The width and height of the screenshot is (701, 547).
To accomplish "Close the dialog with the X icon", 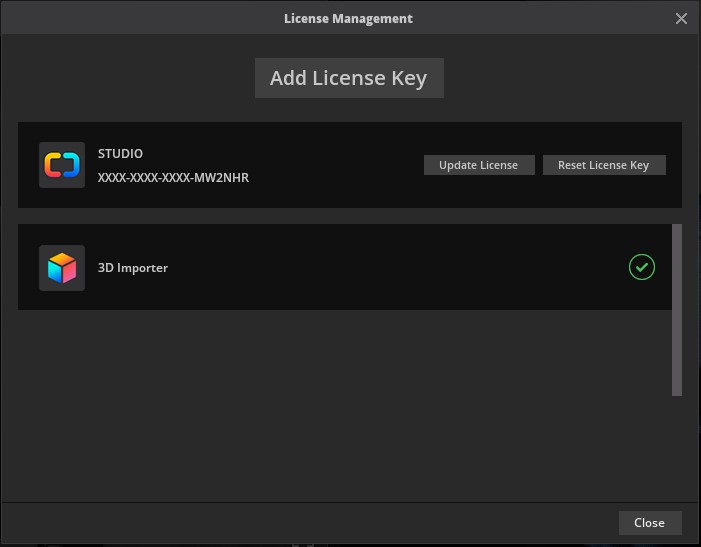I will click(681, 18).
